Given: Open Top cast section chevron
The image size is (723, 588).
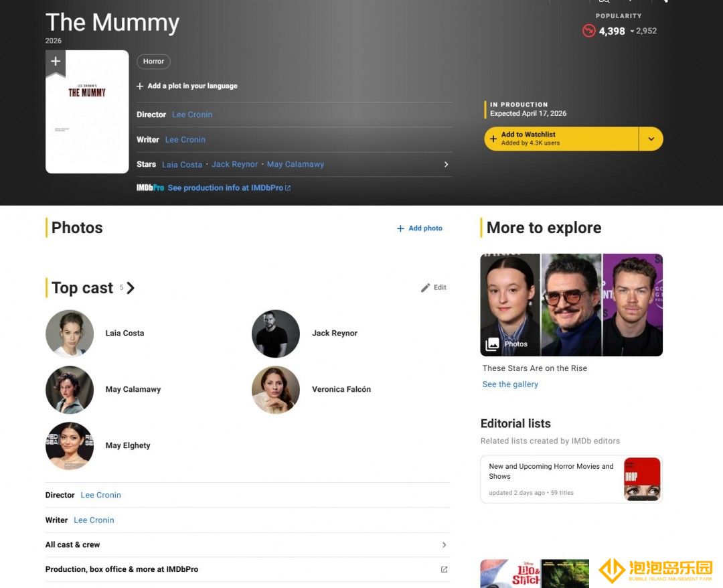Looking at the screenshot, I should tap(131, 288).
